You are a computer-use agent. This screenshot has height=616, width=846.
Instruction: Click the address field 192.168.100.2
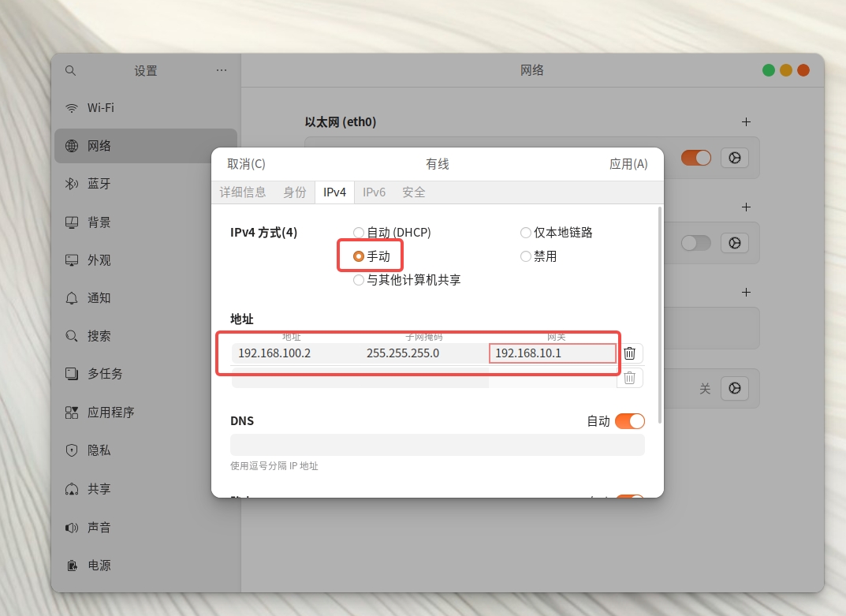[x=296, y=353]
